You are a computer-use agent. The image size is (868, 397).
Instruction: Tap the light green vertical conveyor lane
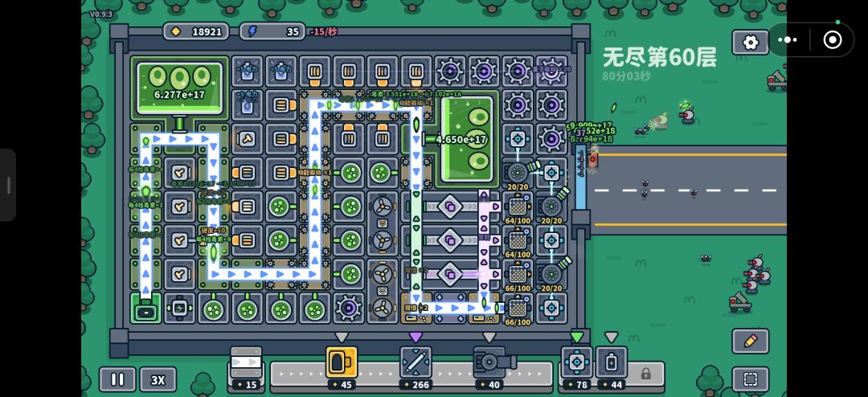point(416,241)
